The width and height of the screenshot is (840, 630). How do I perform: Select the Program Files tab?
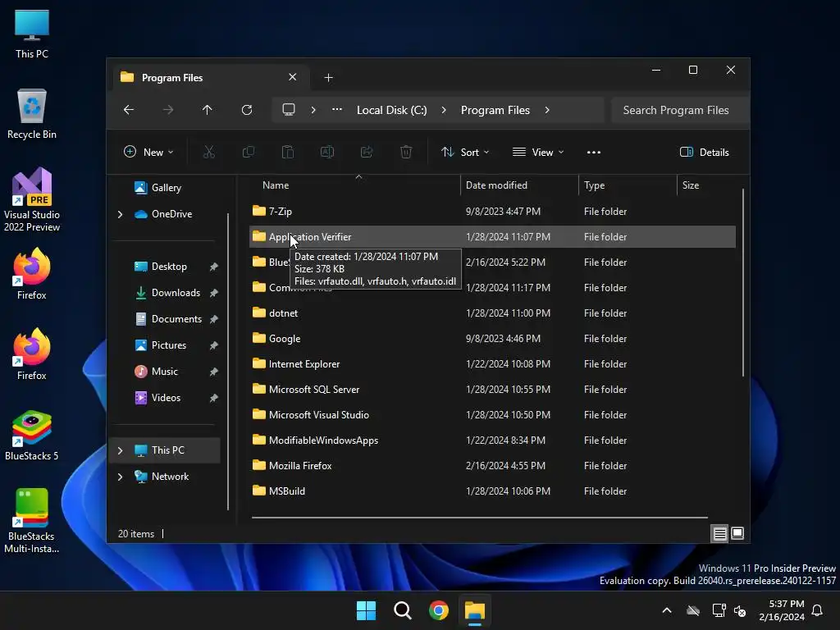(x=209, y=78)
